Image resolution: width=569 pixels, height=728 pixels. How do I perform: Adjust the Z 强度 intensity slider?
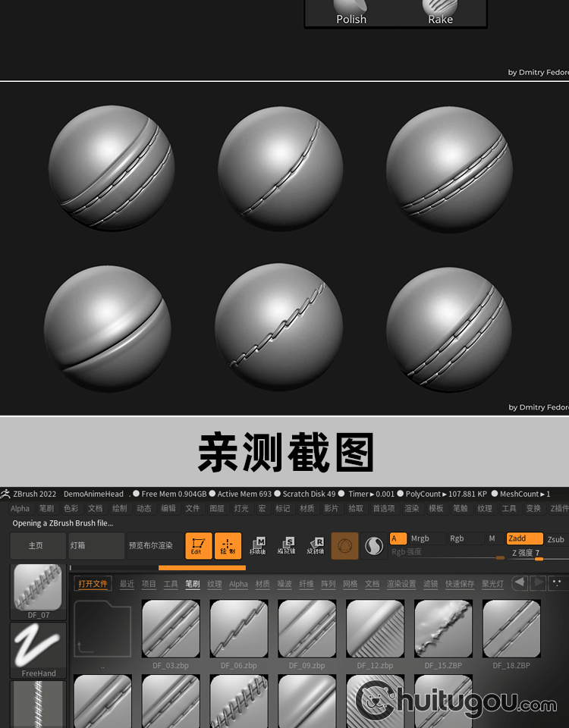539,554
